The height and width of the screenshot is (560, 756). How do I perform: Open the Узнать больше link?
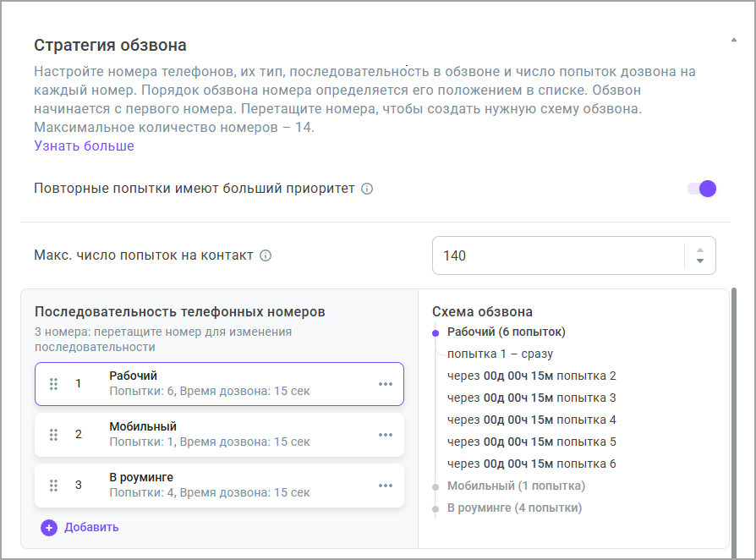pyautogui.click(x=84, y=145)
